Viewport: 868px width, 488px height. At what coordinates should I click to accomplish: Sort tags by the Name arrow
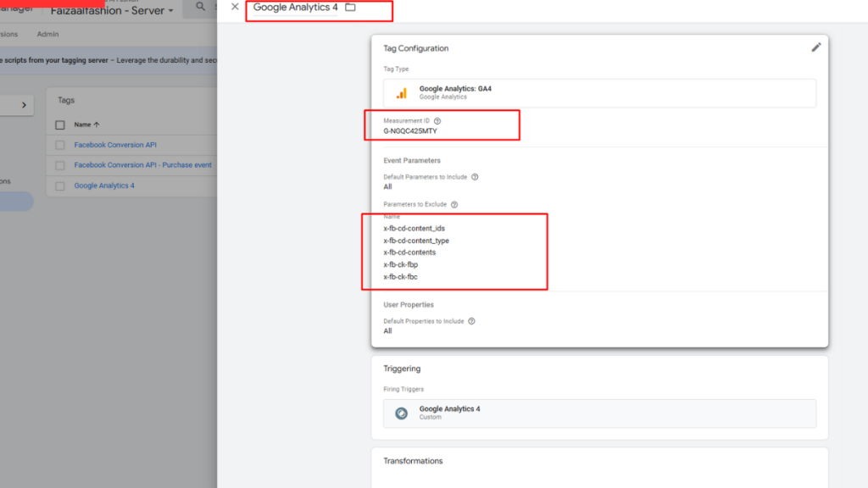click(x=97, y=125)
